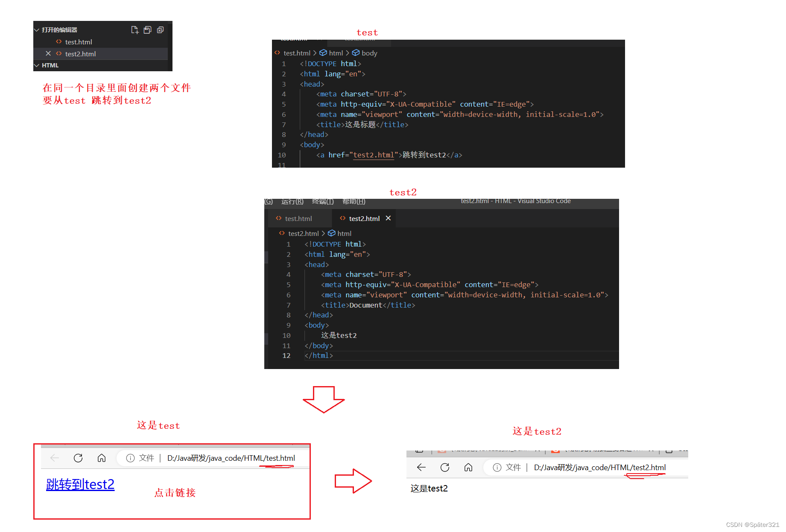Follow the 跳转到test2 hyperlink
Viewport: 786px width, 532px height.
pyautogui.click(x=80, y=484)
